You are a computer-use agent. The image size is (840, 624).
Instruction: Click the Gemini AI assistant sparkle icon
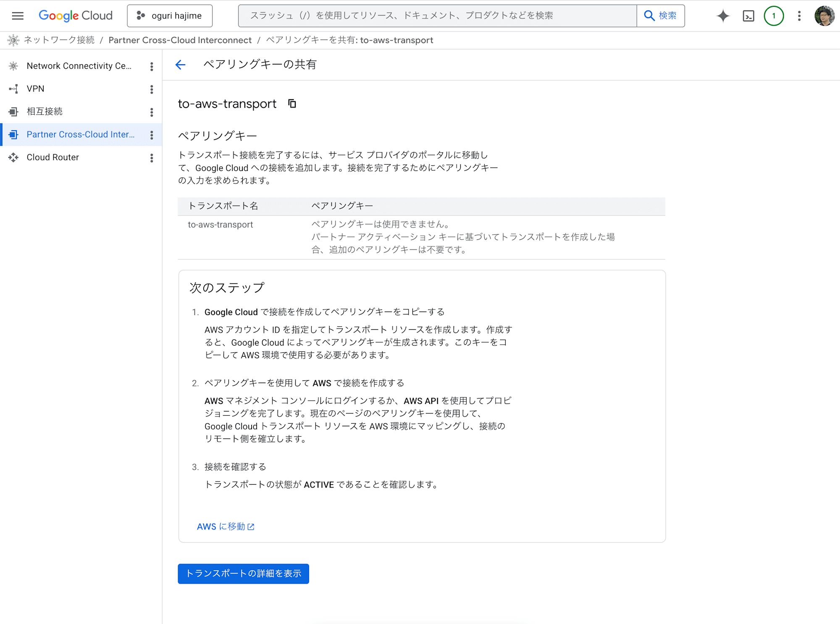click(723, 16)
